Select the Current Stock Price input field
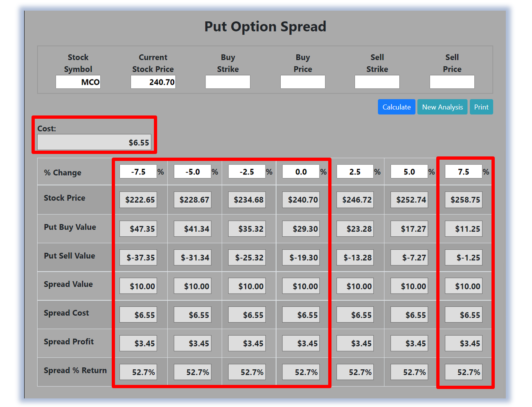This screenshot has height=407, width=532. click(x=153, y=82)
